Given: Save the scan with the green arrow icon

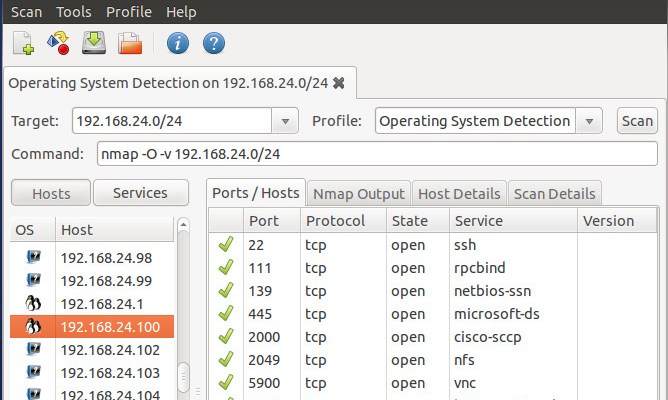Looking at the screenshot, I should point(94,43).
